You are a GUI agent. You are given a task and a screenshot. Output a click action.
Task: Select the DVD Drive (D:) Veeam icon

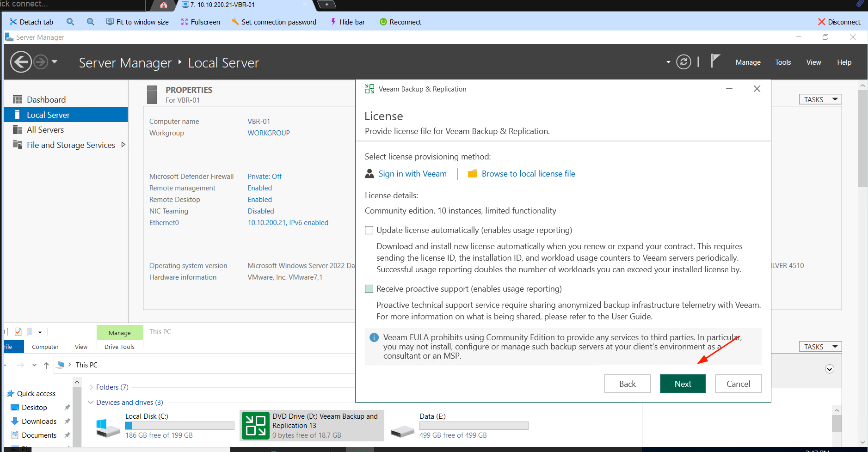point(255,426)
